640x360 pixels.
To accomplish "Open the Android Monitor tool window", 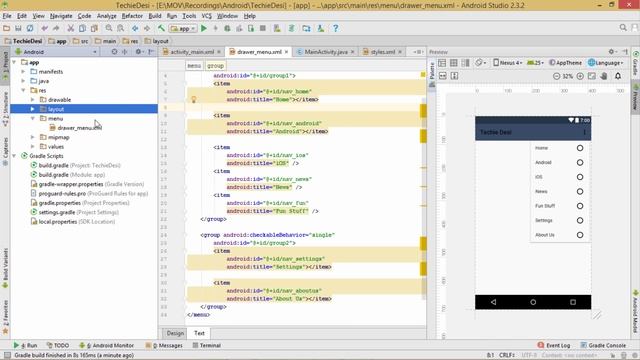I will (x=107, y=345).
